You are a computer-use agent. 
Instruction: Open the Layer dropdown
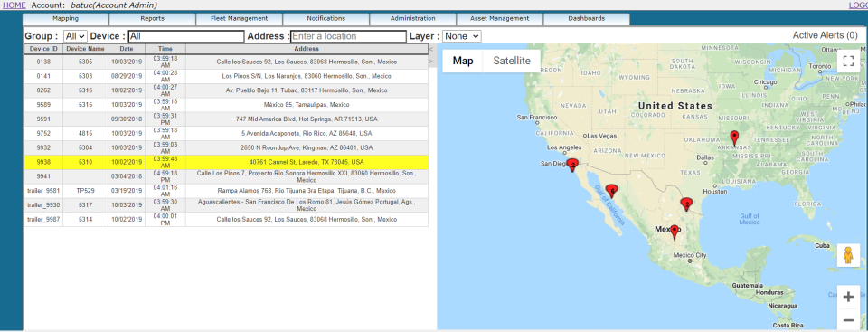[462, 36]
